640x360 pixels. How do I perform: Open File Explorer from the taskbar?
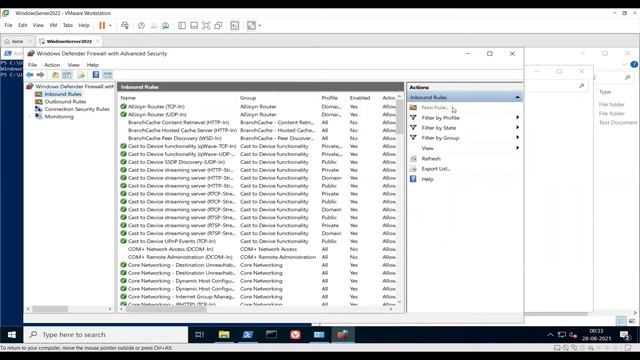point(224,335)
